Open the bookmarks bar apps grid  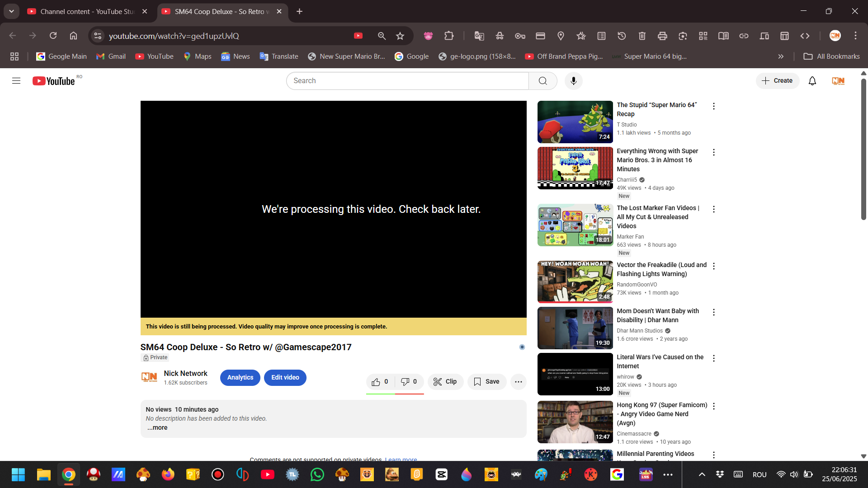14,56
